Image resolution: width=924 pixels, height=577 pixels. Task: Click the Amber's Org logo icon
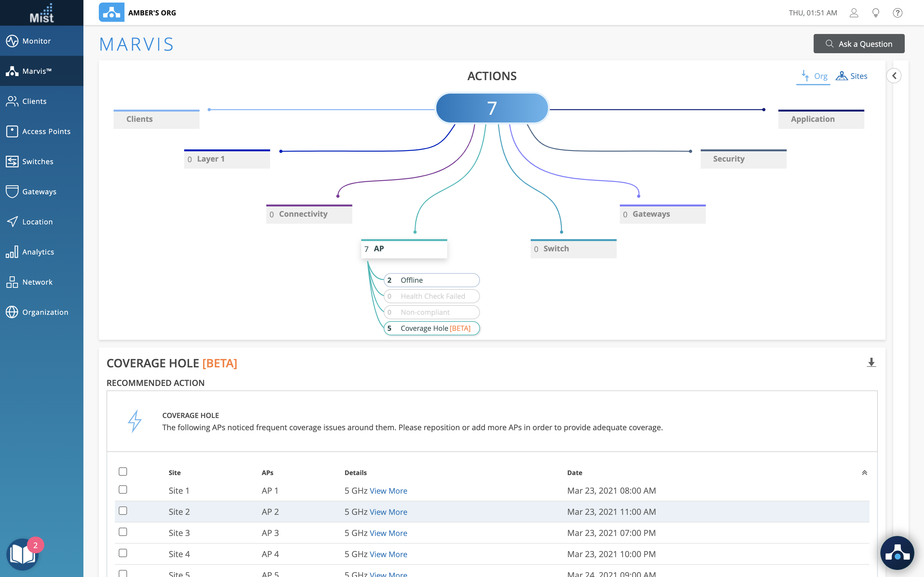(x=112, y=13)
